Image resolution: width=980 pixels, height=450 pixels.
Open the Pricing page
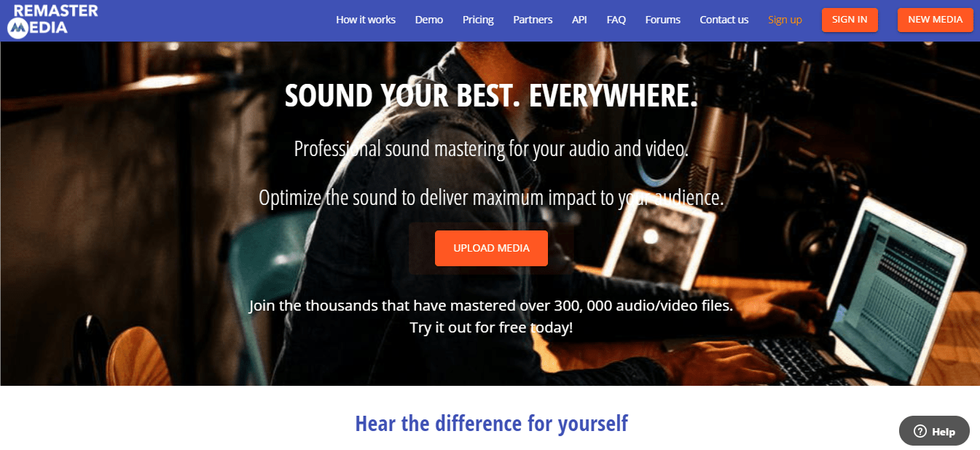point(478,20)
